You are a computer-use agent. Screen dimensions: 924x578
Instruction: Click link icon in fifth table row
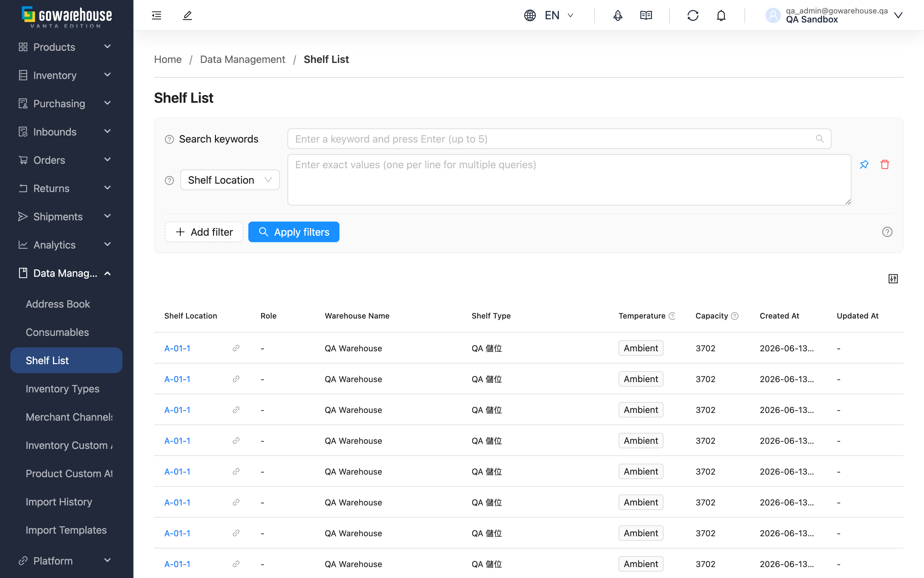[236, 471]
